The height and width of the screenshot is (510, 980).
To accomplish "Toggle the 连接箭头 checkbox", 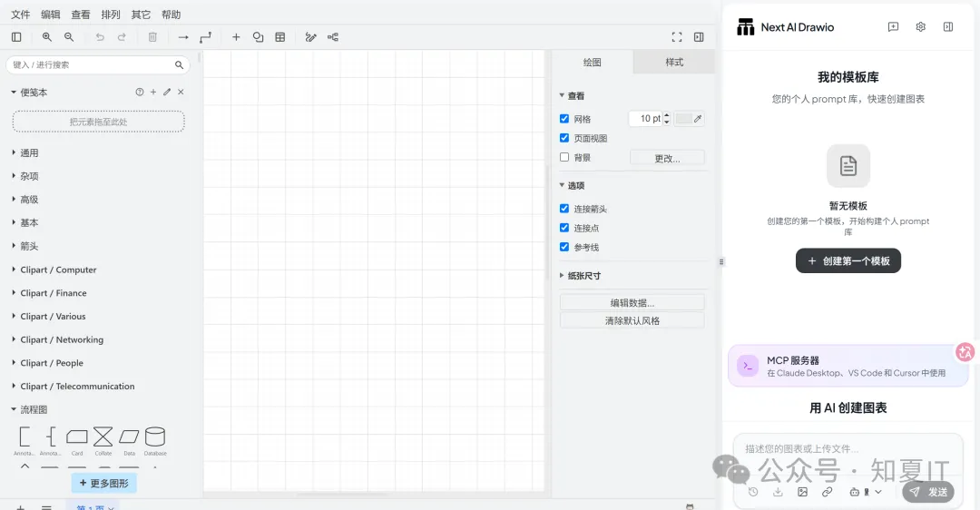I will (x=564, y=209).
